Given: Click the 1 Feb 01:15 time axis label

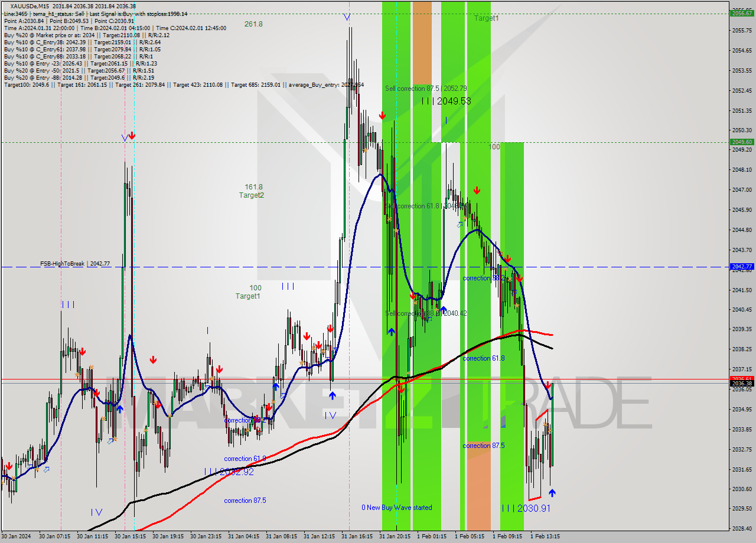Looking at the screenshot, I should [431, 537].
